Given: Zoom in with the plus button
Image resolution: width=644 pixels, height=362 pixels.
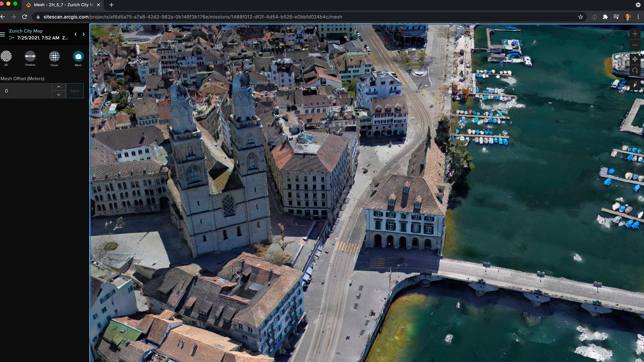Looking at the screenshot, I should tap(635, 34).
